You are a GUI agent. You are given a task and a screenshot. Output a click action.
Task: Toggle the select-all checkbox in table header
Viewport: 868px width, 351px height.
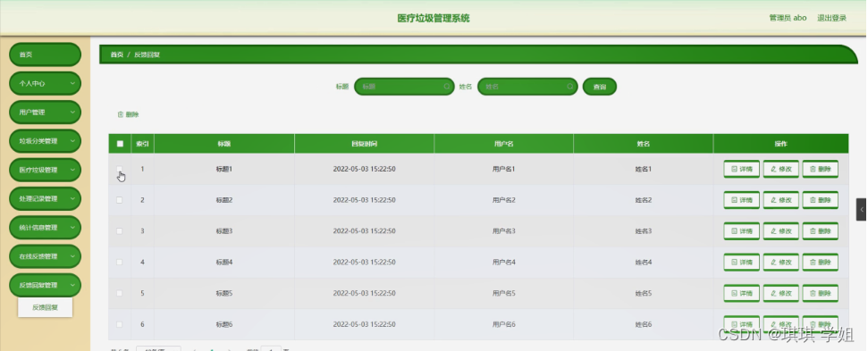tap(120, 144)
